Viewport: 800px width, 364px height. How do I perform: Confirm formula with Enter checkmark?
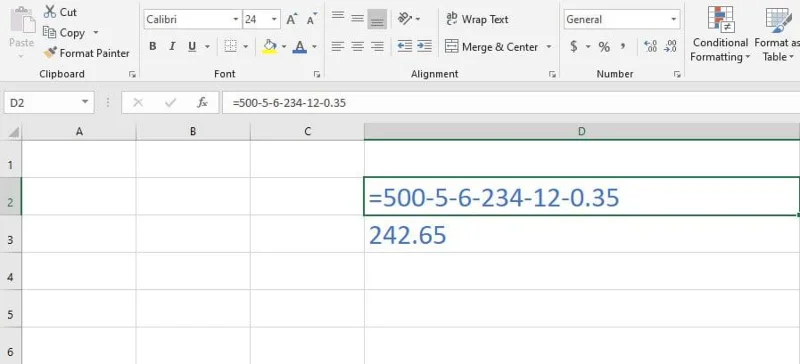170,103
